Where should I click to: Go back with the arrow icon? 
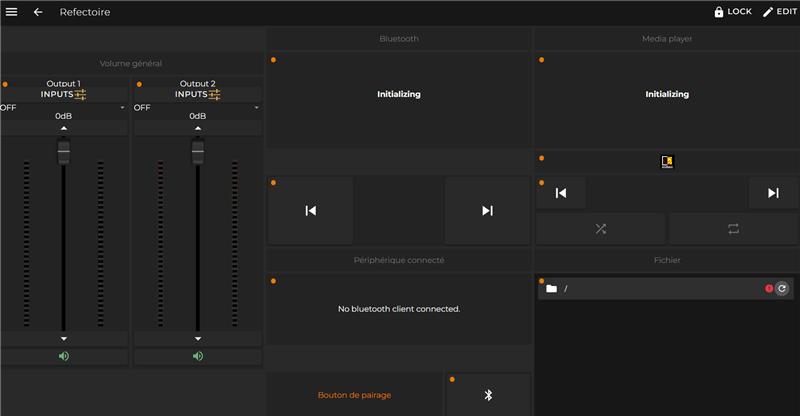coord(38,12)
